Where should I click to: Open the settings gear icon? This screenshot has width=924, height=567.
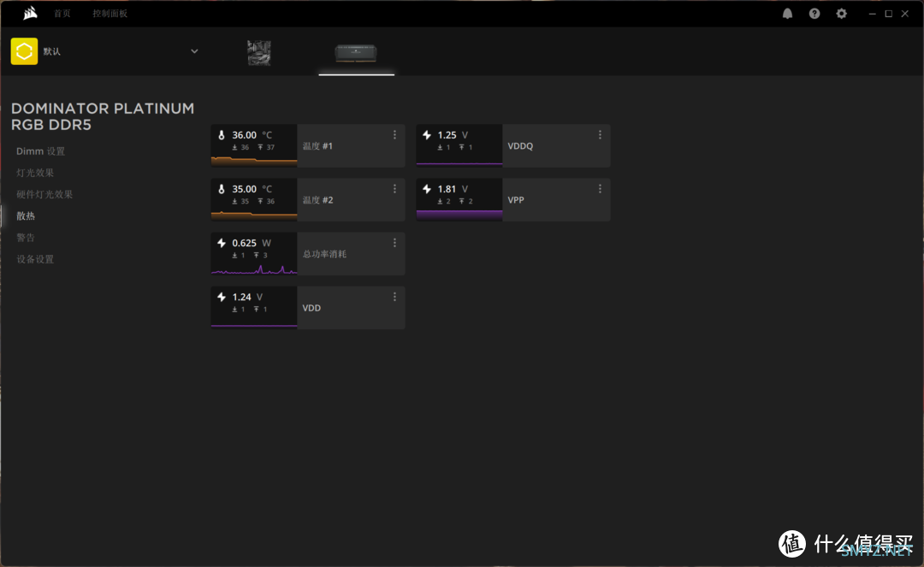tap(842, 14)
